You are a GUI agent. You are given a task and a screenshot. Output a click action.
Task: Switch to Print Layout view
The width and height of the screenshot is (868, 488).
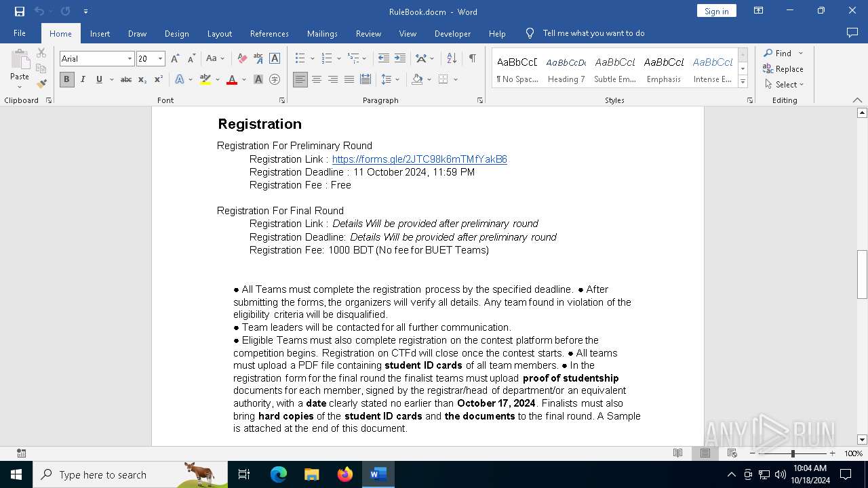tap(705, 453)
